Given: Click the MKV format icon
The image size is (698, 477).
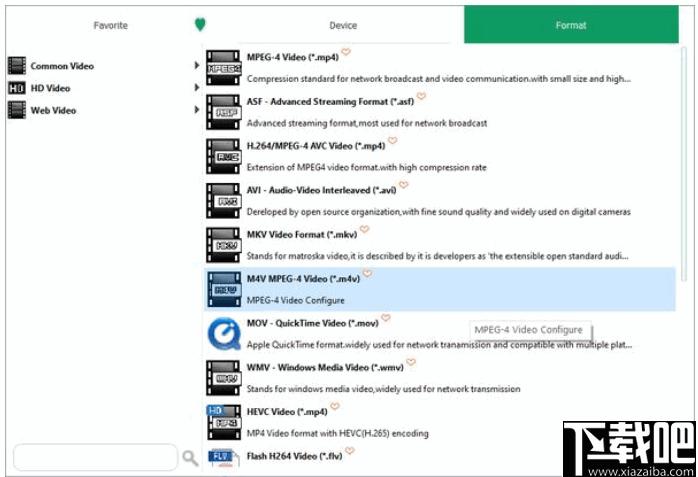Looking at the screenshot, I should tap(223, 245).
